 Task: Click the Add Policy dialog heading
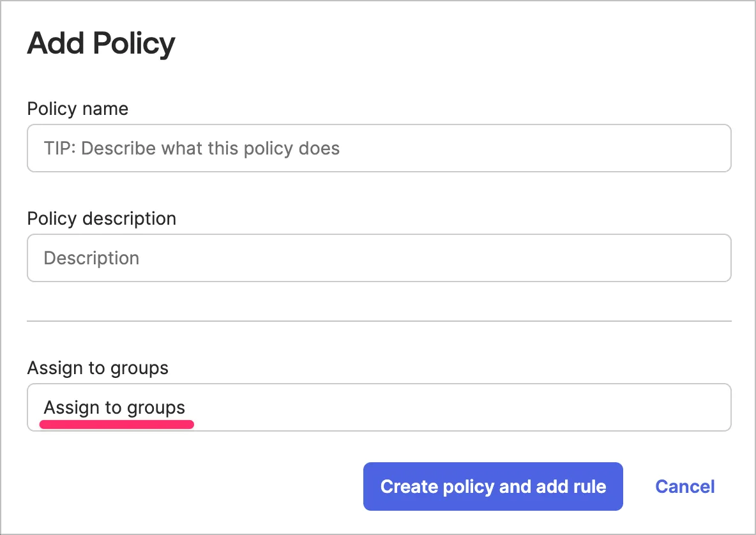click(x=101, y=44)
